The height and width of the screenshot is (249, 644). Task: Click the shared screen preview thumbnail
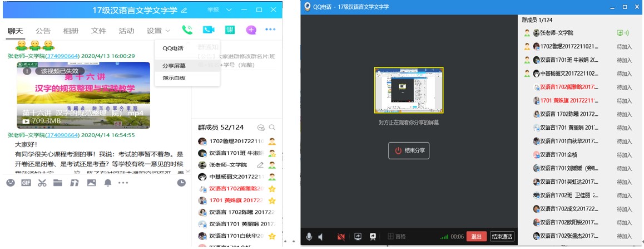(x=409, y=90)
